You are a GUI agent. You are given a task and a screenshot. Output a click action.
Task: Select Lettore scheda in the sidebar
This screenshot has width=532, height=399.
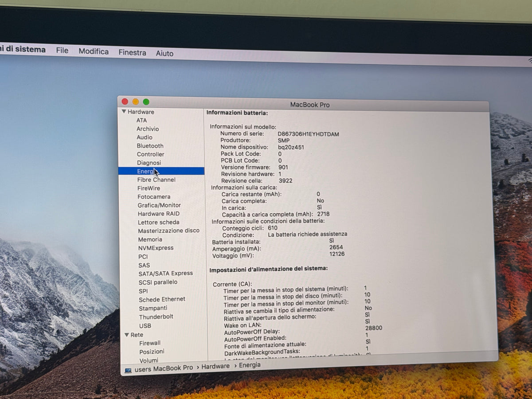(x=158, y=222)
